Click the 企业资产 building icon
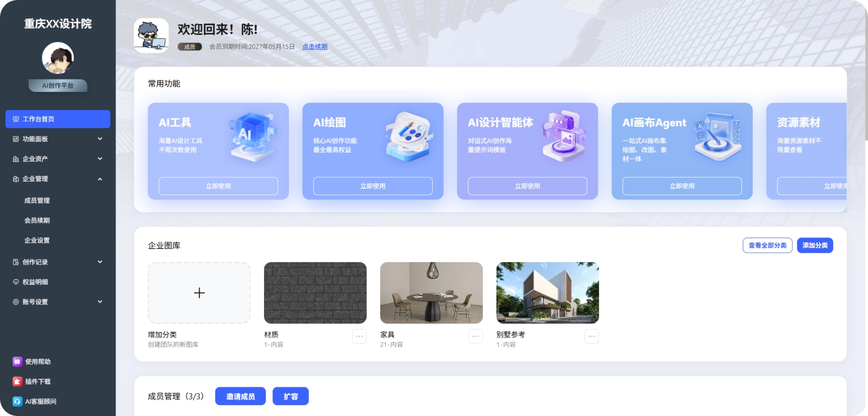868x416 pixels. coord(16,159)
